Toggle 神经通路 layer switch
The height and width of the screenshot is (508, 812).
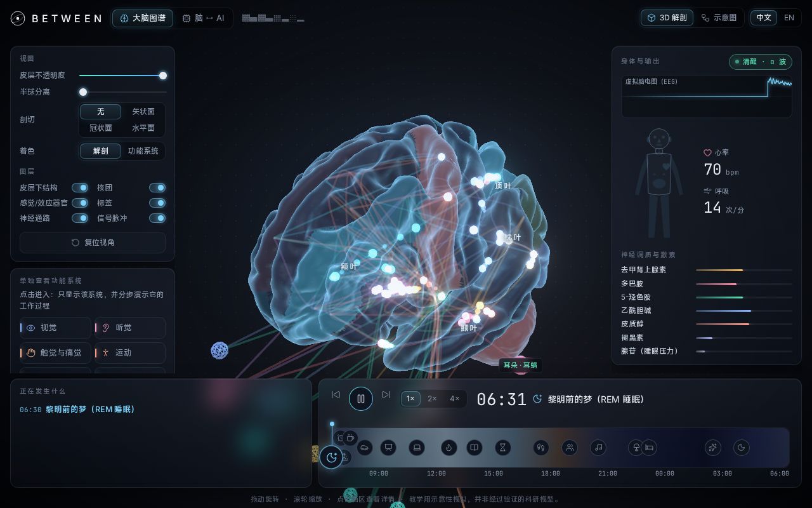(80, 218)
